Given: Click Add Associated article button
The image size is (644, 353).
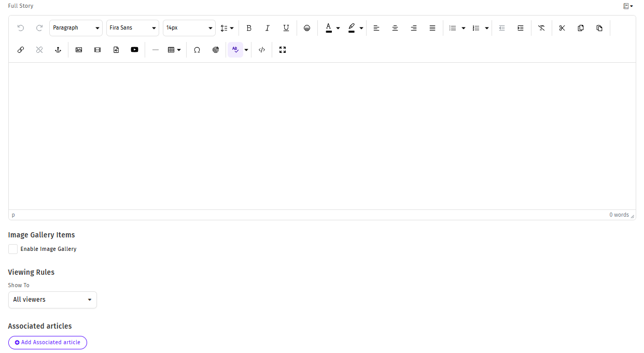Looking at the screenshot, I should (x=48, y=343).
